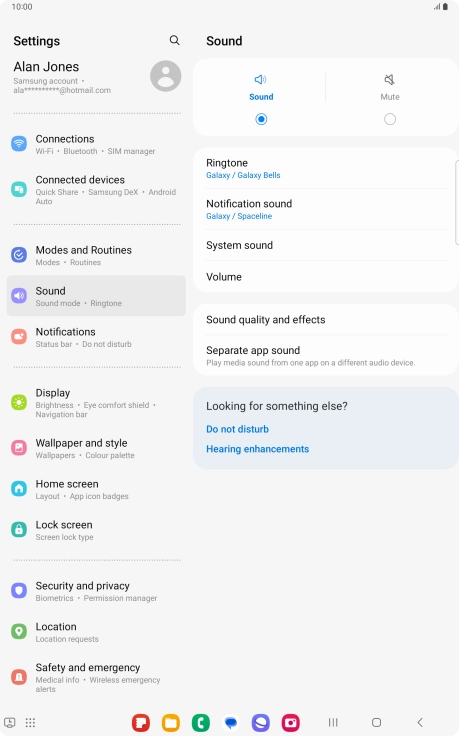This screenshot has width=459, height=736.
Task: Open the Connected devices icon
Action: (x=19, y=189)
